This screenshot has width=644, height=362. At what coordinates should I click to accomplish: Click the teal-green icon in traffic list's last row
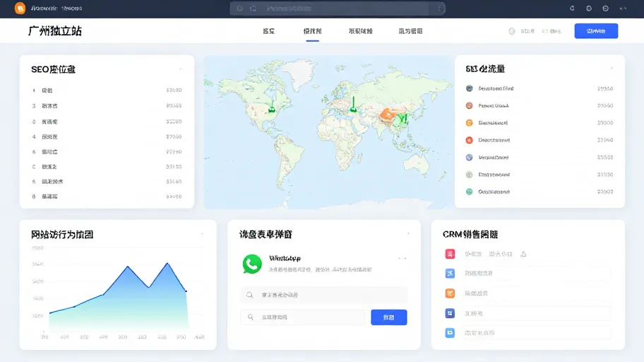click(x=469, y=192)
